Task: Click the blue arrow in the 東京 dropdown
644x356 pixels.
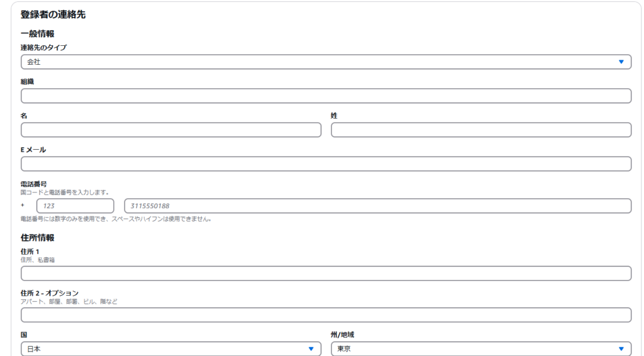Action: [621, 348]
